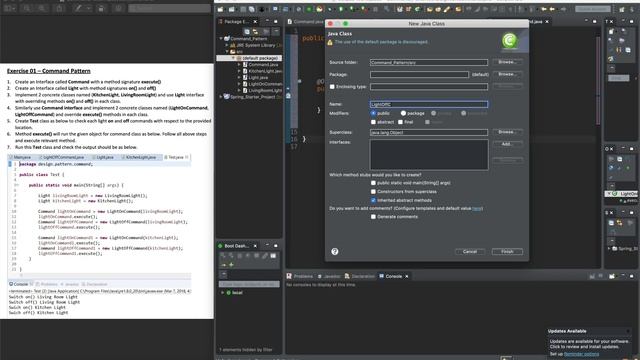Click the Quick Access search box
640x360 pixels.
coord(593,9)
